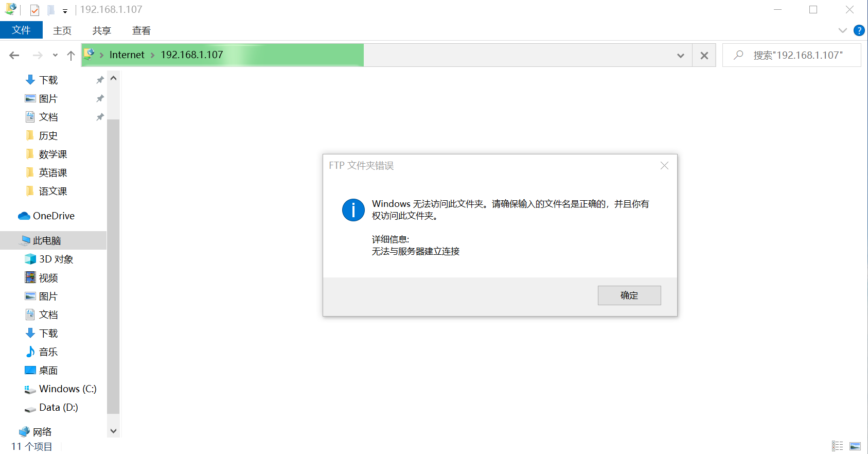Open 3D 对象 folder
This screenshot has width=868, height=454.
(x=56, y=259)
